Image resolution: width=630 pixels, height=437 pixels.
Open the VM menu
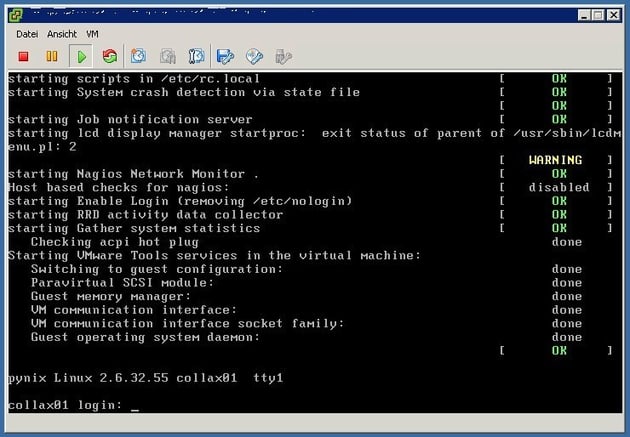[x=92, y=34]
